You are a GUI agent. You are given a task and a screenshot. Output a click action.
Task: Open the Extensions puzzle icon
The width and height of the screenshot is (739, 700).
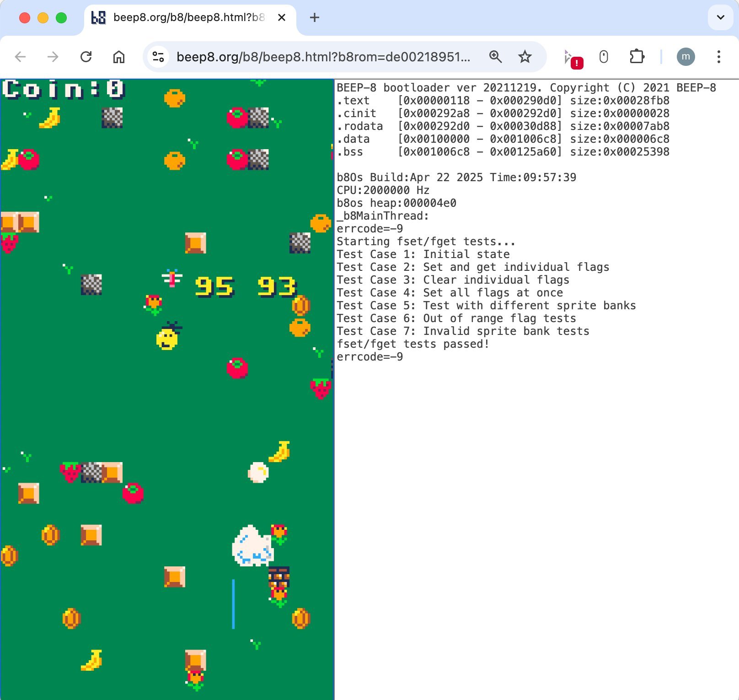[x=637, y=57]
